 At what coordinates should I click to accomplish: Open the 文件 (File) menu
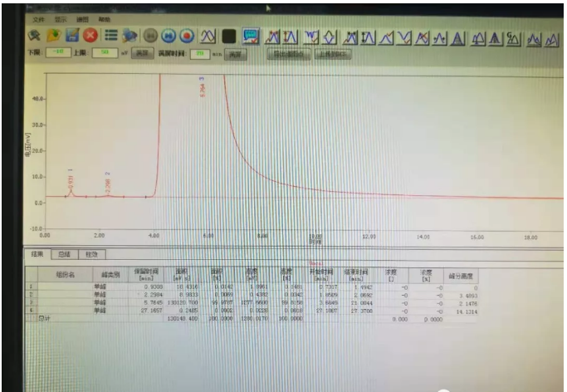pos(39,18)
